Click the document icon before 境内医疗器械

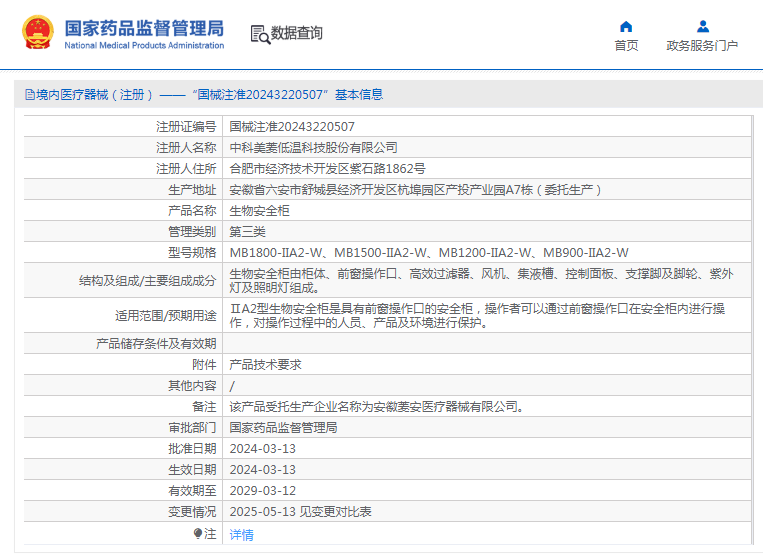pos(30,94)
